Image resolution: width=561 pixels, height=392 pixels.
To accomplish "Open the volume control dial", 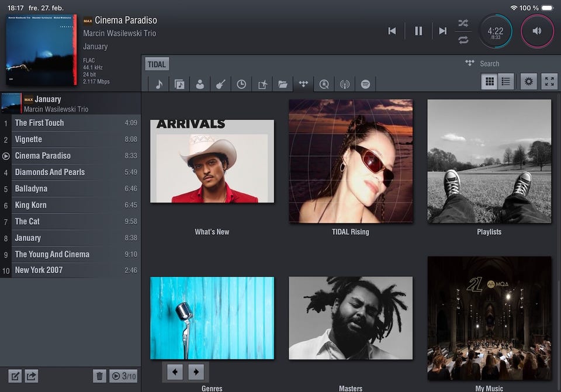I will coord(537,31).
